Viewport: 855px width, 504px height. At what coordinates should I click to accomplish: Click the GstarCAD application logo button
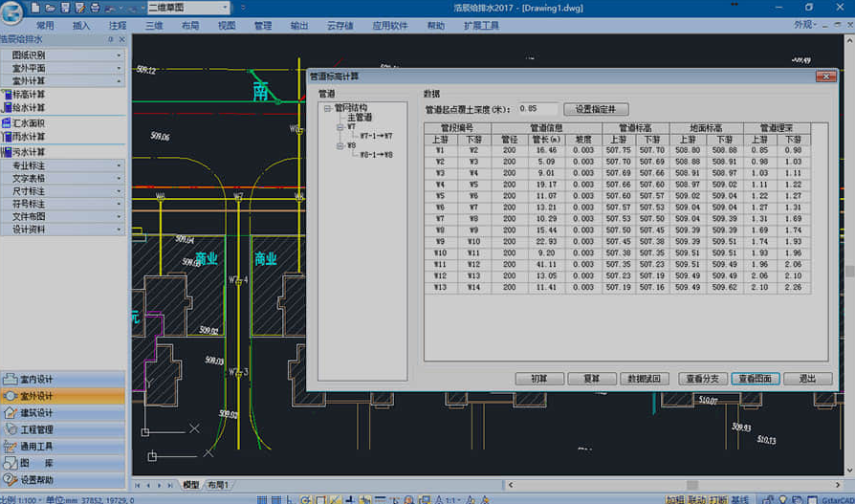pos(11,12)
